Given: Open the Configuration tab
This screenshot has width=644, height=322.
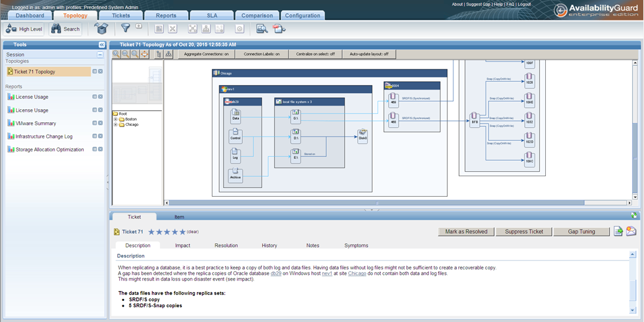Looking at the screenshot, I should coord(302,16).
